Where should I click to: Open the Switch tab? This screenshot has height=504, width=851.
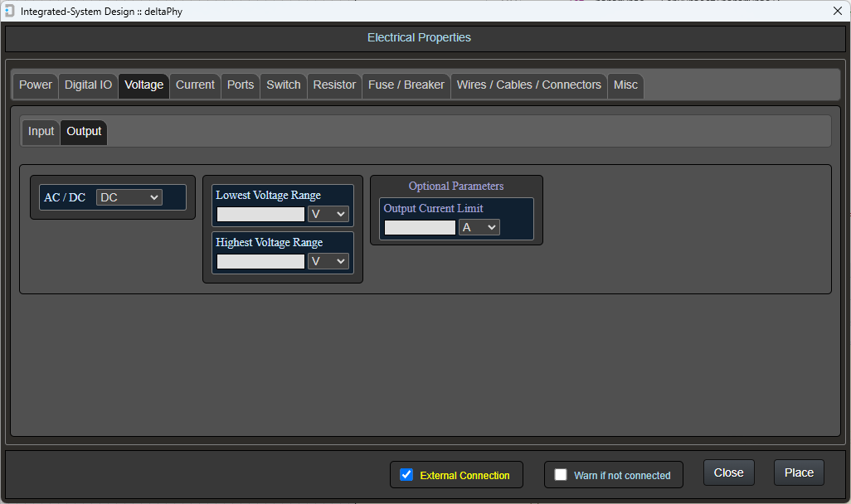(284, 85)
